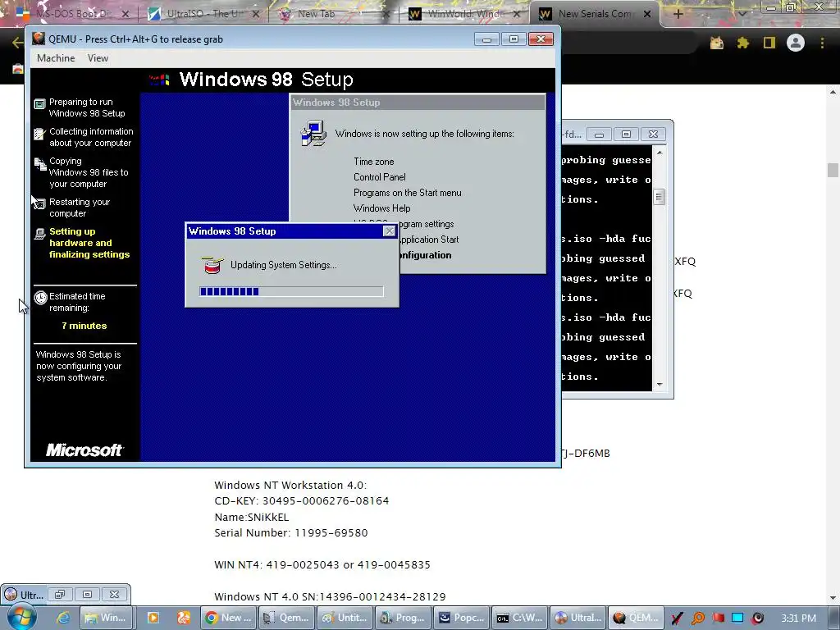The image size is (840, 630).
Task: Click the Preparing to run Windows 98 Setup step icon
Action: coord(39,104)
